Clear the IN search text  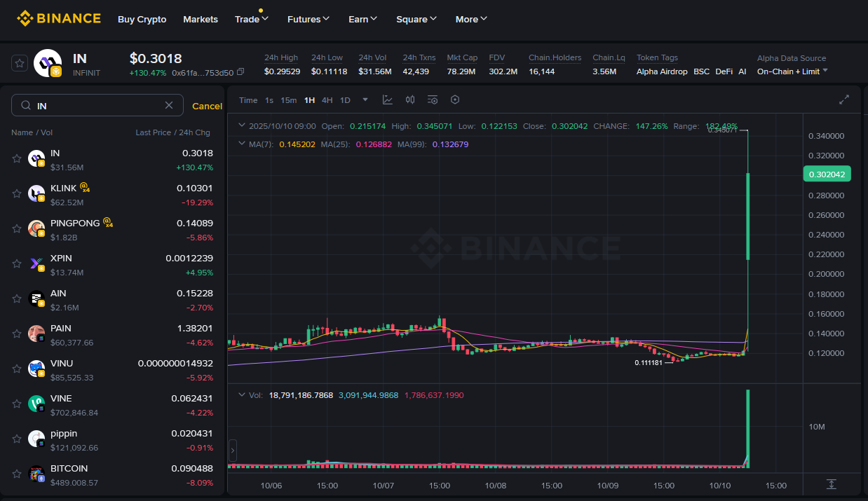[169, 105]
